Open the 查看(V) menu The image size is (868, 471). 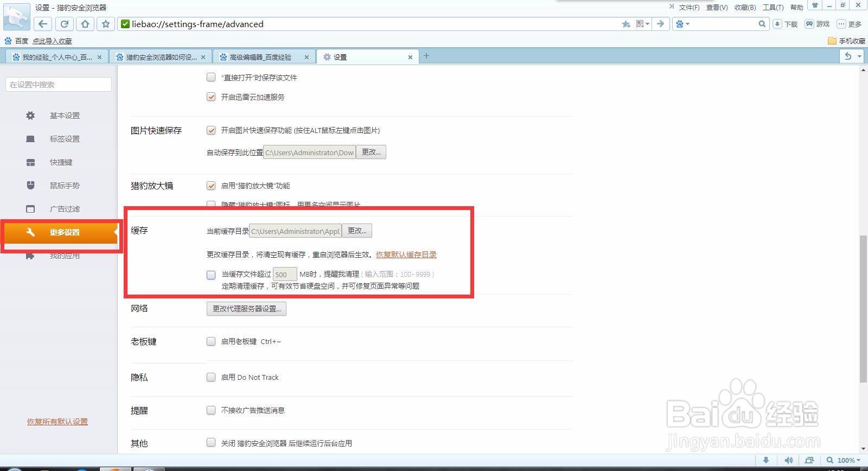[x=717, y=7]
